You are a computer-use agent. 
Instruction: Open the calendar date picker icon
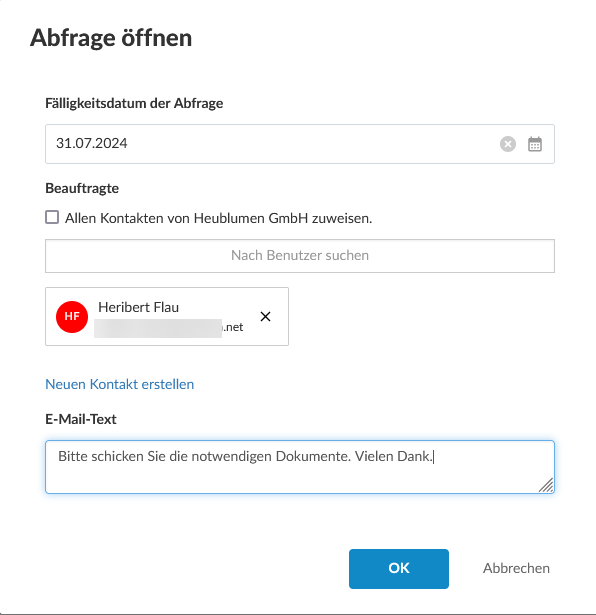tap(535, 144)
